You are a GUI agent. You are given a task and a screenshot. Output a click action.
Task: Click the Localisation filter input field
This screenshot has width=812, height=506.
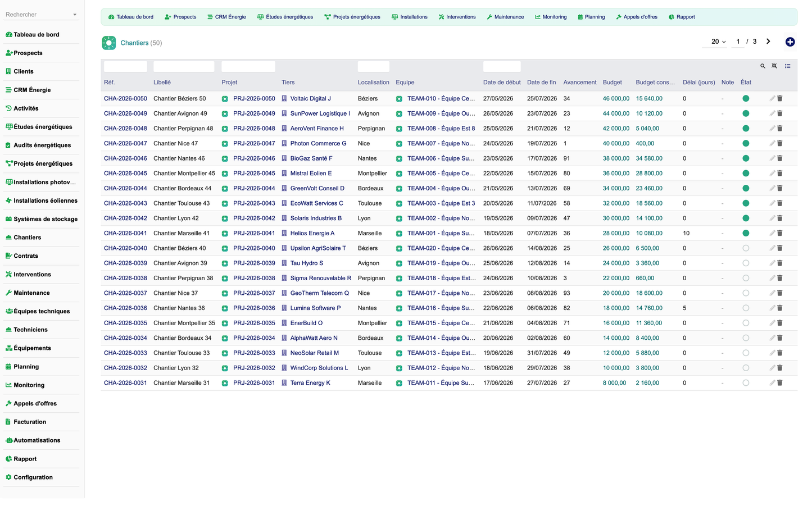click(x=373, y=66)
